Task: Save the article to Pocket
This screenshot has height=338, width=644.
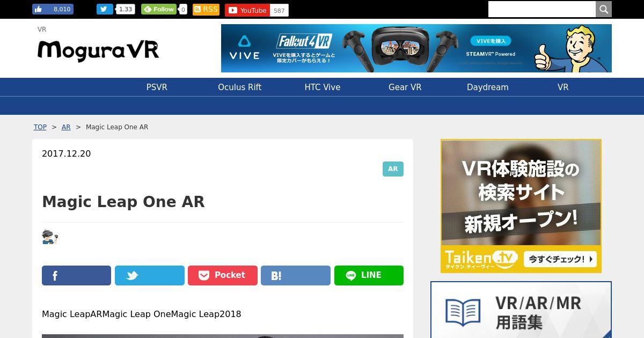Action: [223, 275]
